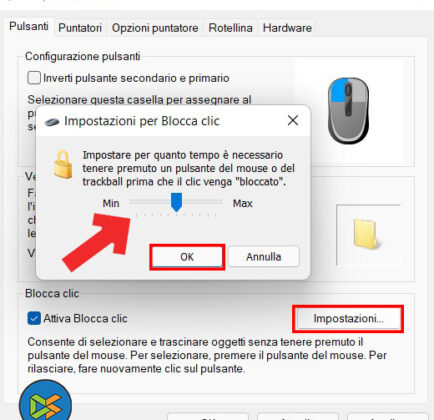Open the Opzioni puntatore tab
434x420 pixels.
pyautogui.click(x=155, y=28)
